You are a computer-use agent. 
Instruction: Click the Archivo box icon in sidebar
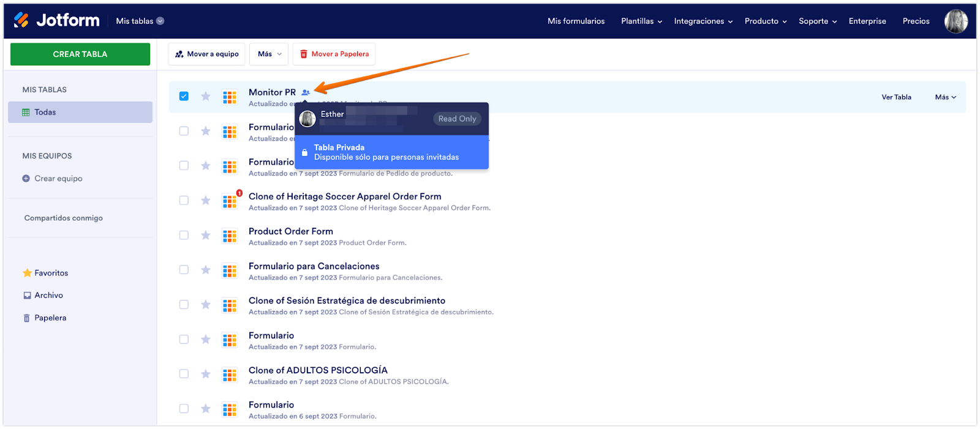(27, 296)
